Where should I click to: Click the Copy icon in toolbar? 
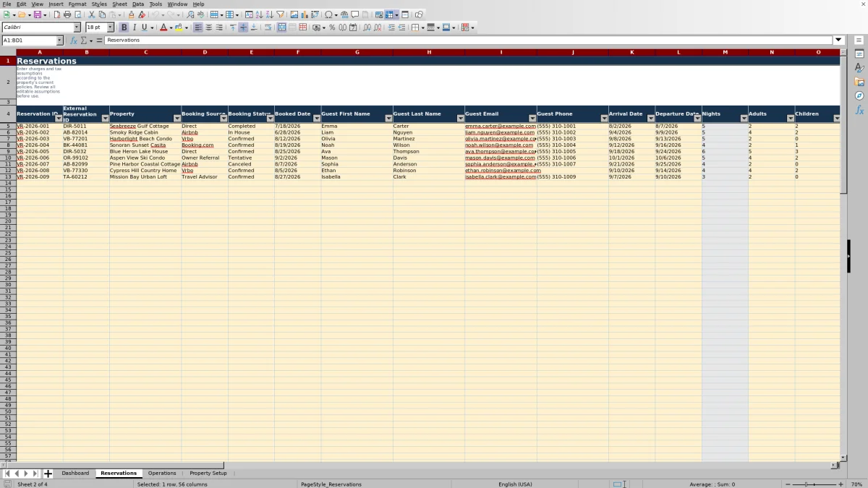click(102, 14)
